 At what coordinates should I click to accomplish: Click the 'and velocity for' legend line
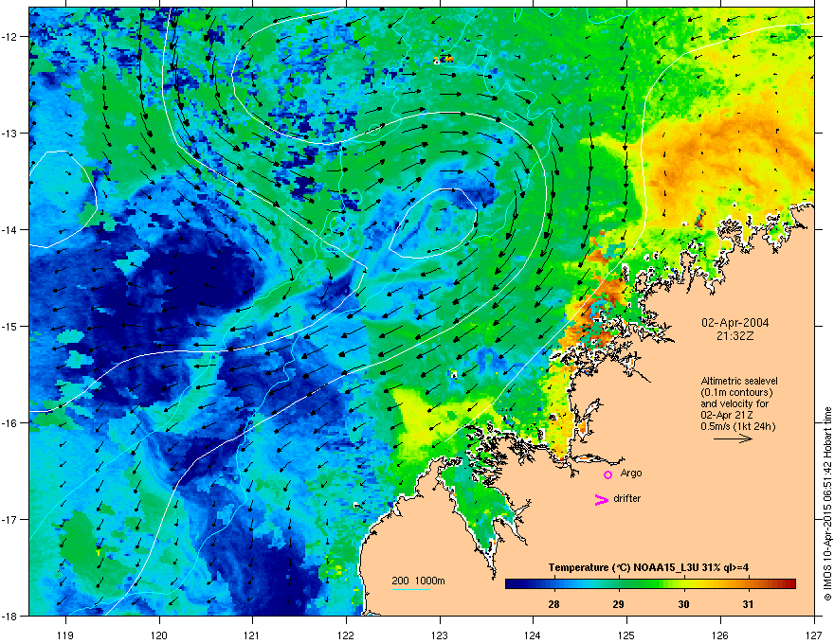click(734, 403)
